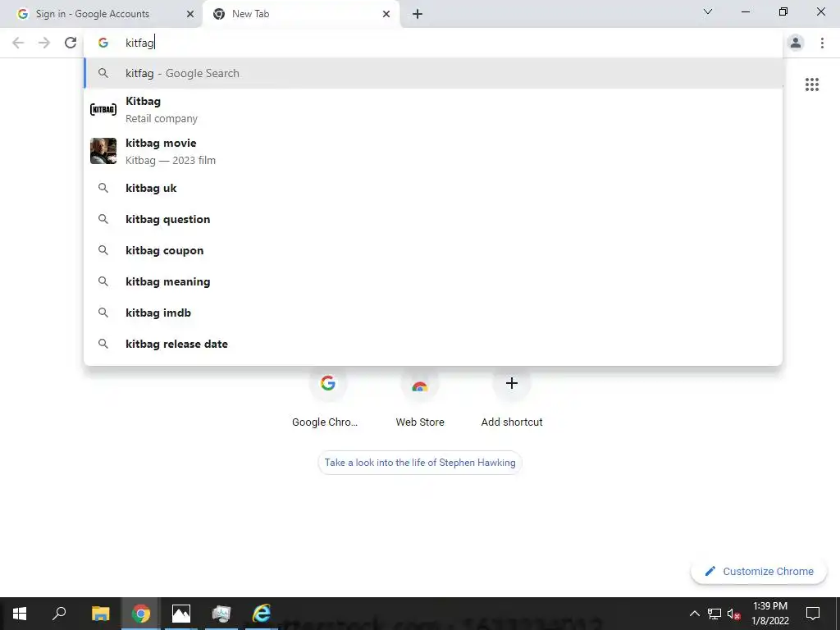Click the Kitbag logo thumbnail
The image size is (840, 630).
point(103,110)
